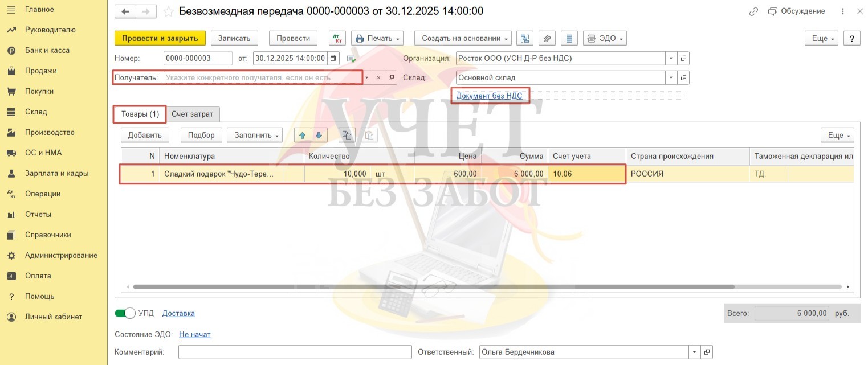Move row up with green arrow
The width and height of the screenshot is (868, 365).
302,135
